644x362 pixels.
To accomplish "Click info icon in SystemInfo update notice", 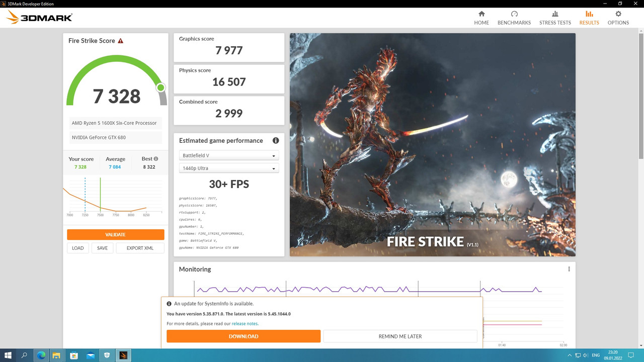I will 169,304.
